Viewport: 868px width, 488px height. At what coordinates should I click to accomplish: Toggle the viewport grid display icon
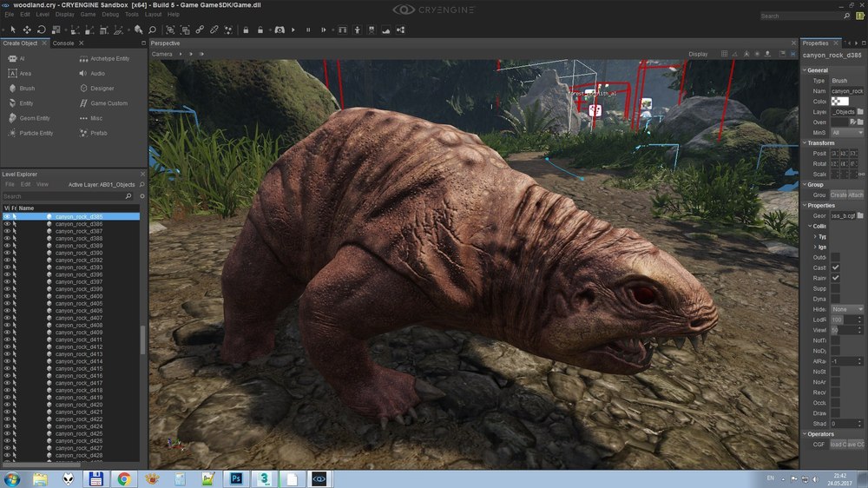click(724, 54)
